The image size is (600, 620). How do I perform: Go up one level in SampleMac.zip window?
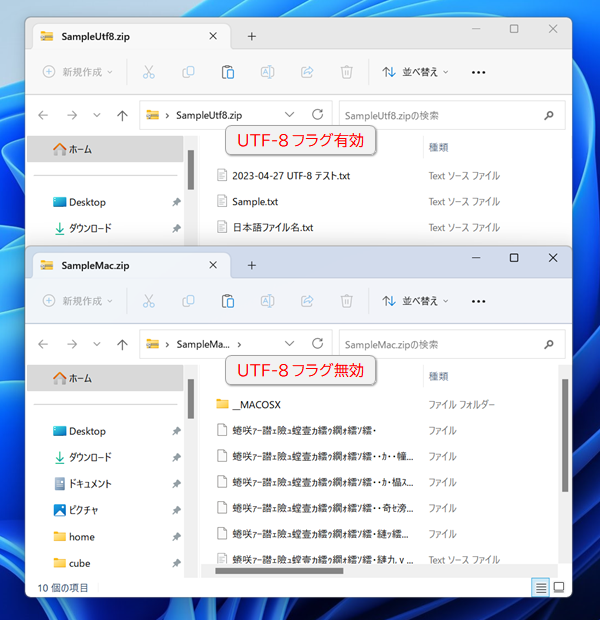tap(122, 344)
